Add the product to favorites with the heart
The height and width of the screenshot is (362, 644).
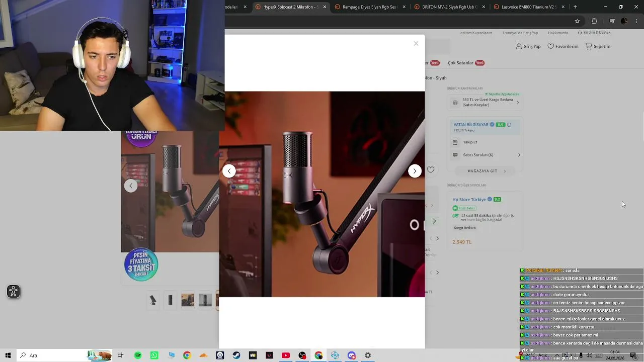(x=431, y=170)
